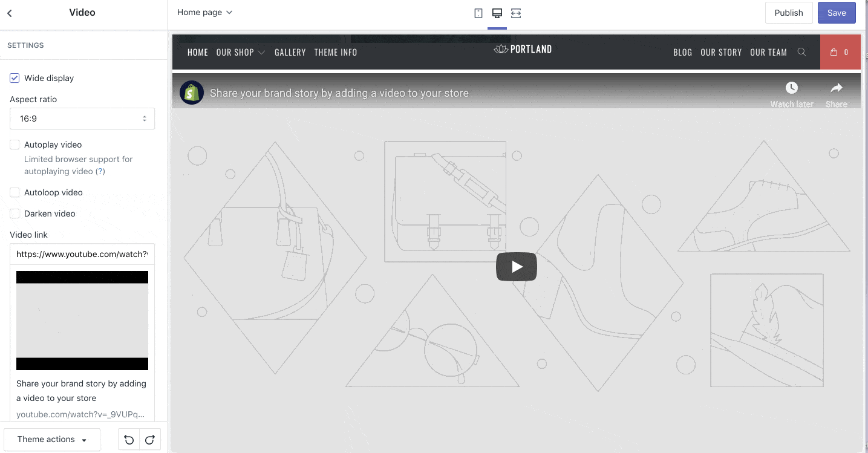The height and width of the screenshot is (453, 868).
Task: Select THEME INFO in the navigation
Action: click(336, 52)
